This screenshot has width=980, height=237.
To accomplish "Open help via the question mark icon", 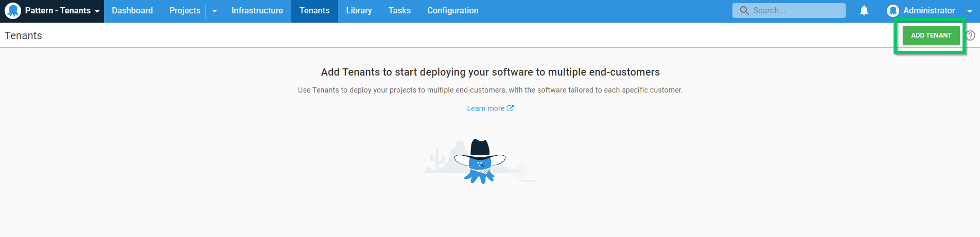I will coord(970,35).
